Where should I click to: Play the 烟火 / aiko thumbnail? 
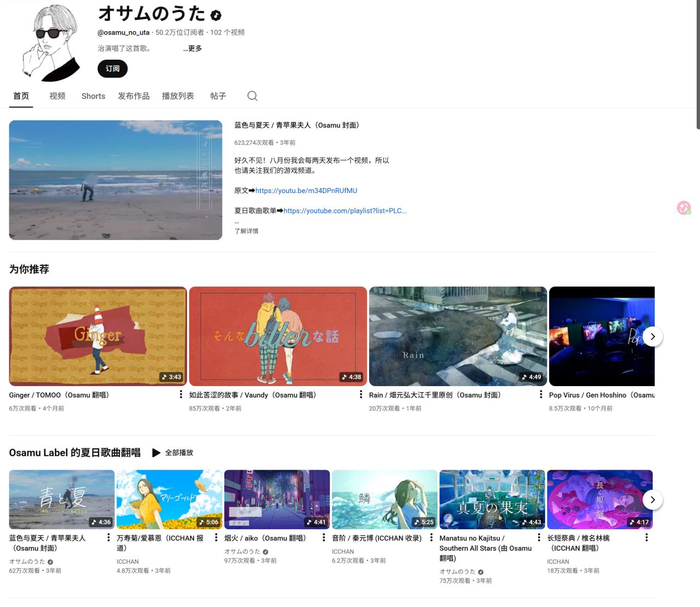pyautogui.click(x=277, y=499)
